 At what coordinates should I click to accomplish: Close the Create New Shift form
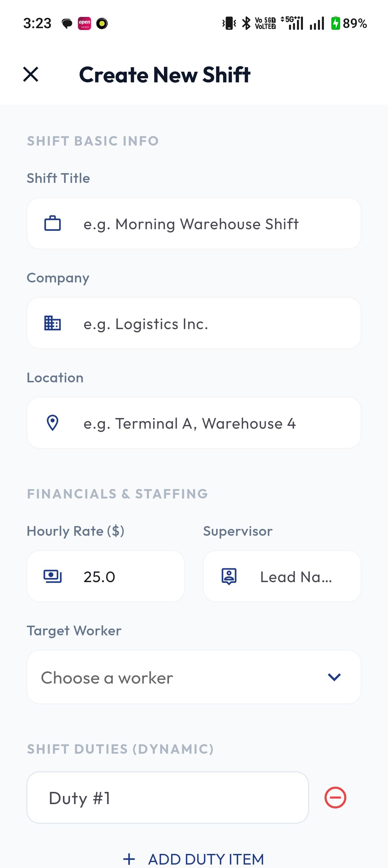point(31,74)
